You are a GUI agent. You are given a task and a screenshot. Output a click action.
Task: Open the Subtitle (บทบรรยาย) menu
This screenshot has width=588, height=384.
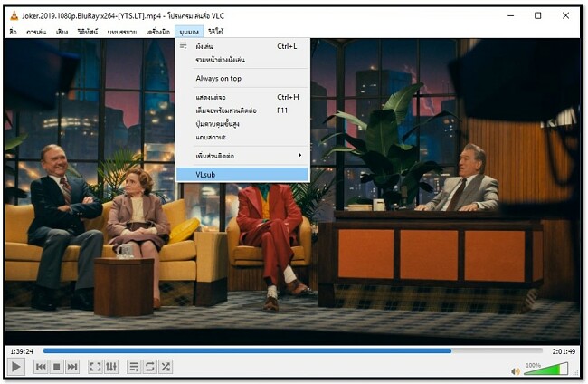[122, 32]
